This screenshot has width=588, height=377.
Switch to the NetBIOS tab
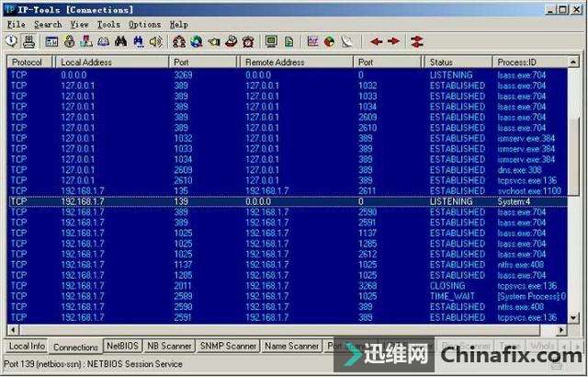[x=122, y=346]
